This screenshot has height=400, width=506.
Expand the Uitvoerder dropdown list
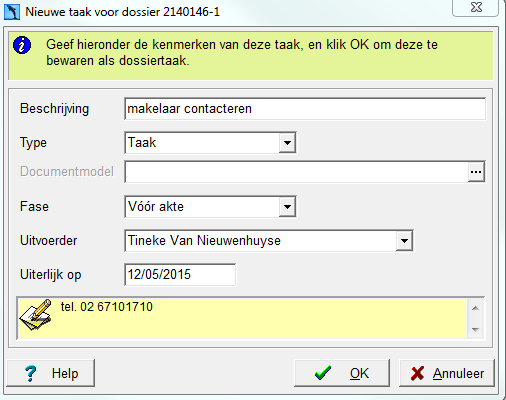404,241
